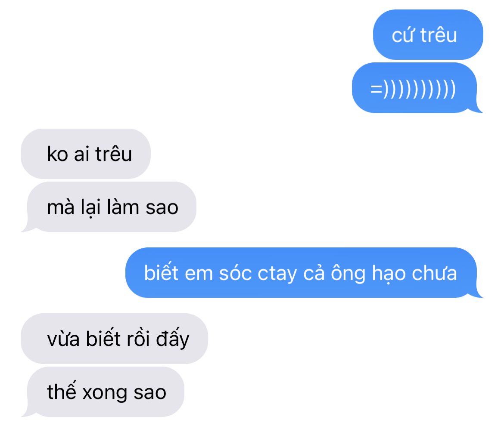504x429 pixels.
Task: Select the 'vừa biết rồi đấy' received bubble
Action: (115, 339)
